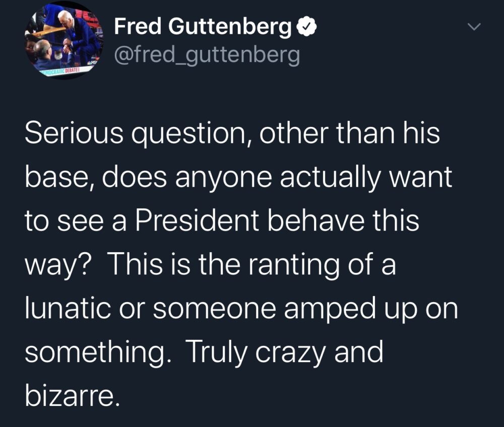Click the MSNBC logo on the avatar image
Screen dimensions: 504x427
[x=94, y=61]
